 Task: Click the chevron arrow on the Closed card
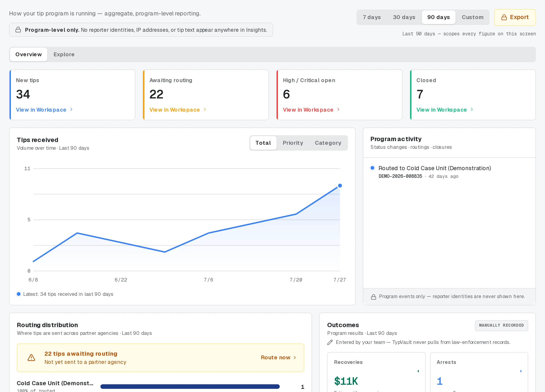pyautogui.click(x=472, y=110)
